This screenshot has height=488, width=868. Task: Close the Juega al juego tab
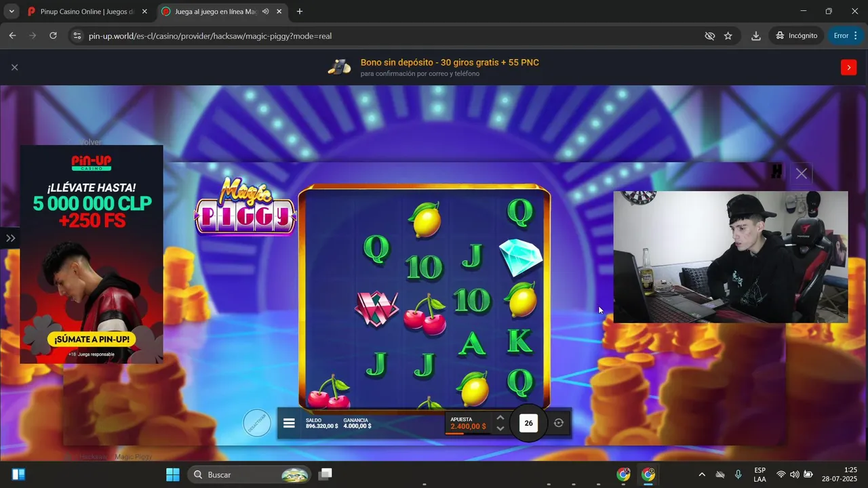tap(279, 12)
